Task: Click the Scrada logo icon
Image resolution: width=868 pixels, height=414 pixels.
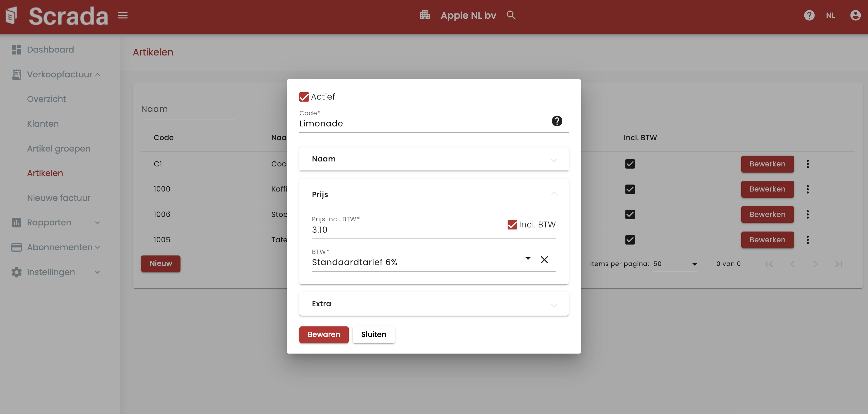Action: [x=11, y=15]
